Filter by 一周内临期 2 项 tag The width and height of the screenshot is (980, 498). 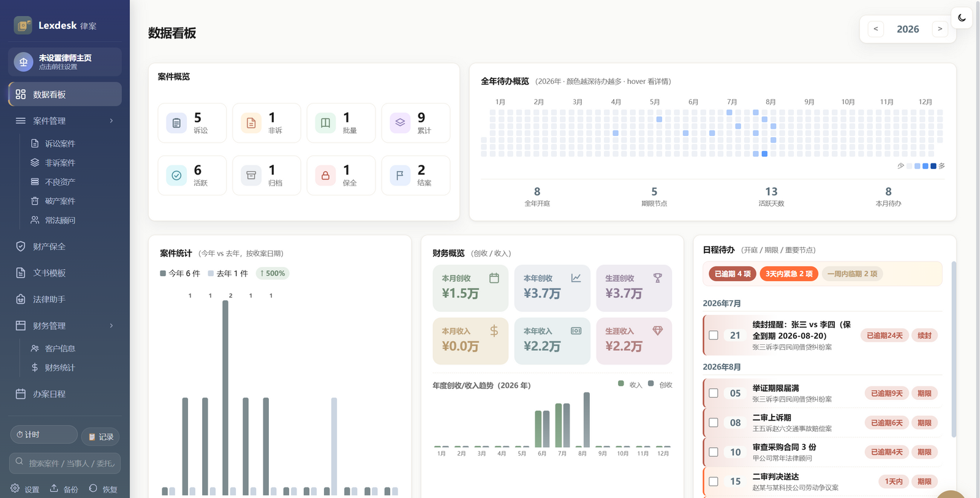(852, 274)
